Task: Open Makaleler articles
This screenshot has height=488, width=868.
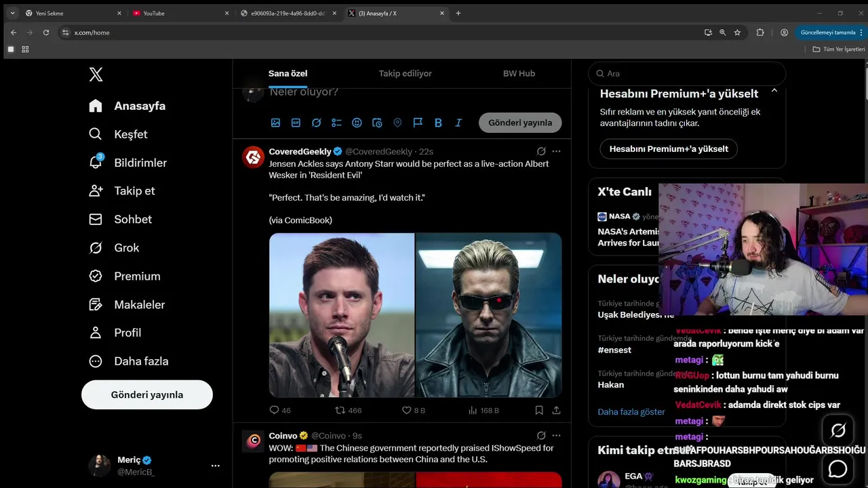Action: tap(127, 305)
